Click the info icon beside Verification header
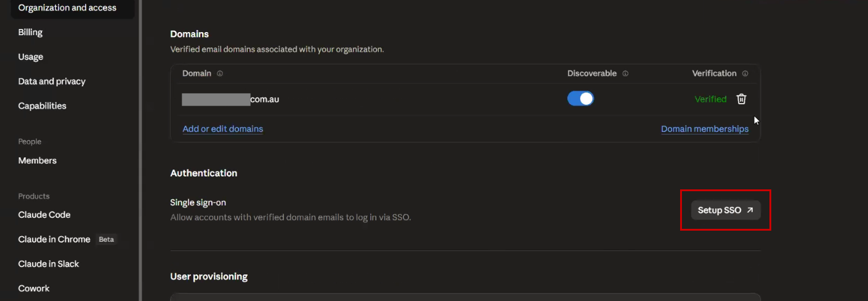This screenshot has height=301, width=868. (x=745, y=73)
